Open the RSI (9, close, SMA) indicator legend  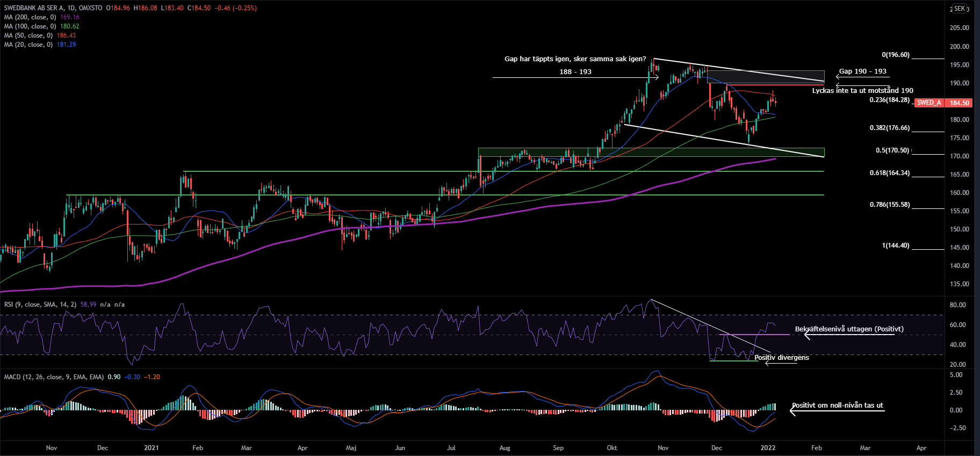pos(40,305)
